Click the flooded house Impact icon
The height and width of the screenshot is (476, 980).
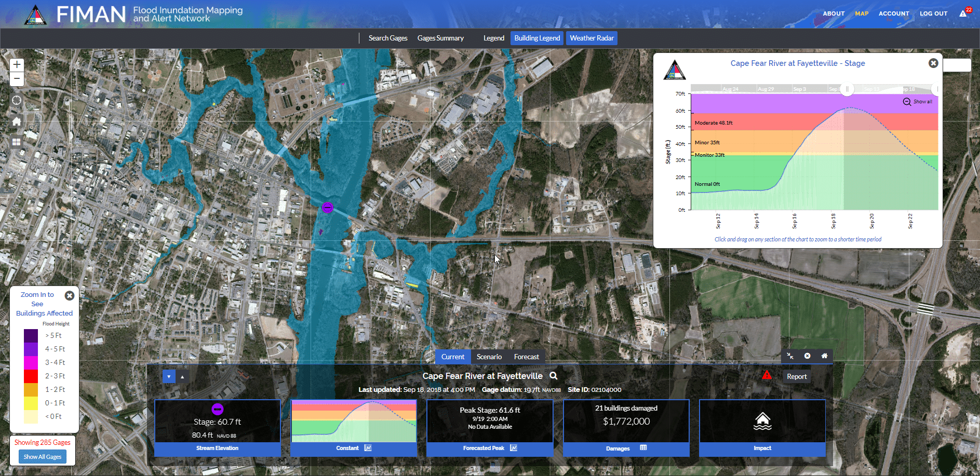tap(762, 421)
